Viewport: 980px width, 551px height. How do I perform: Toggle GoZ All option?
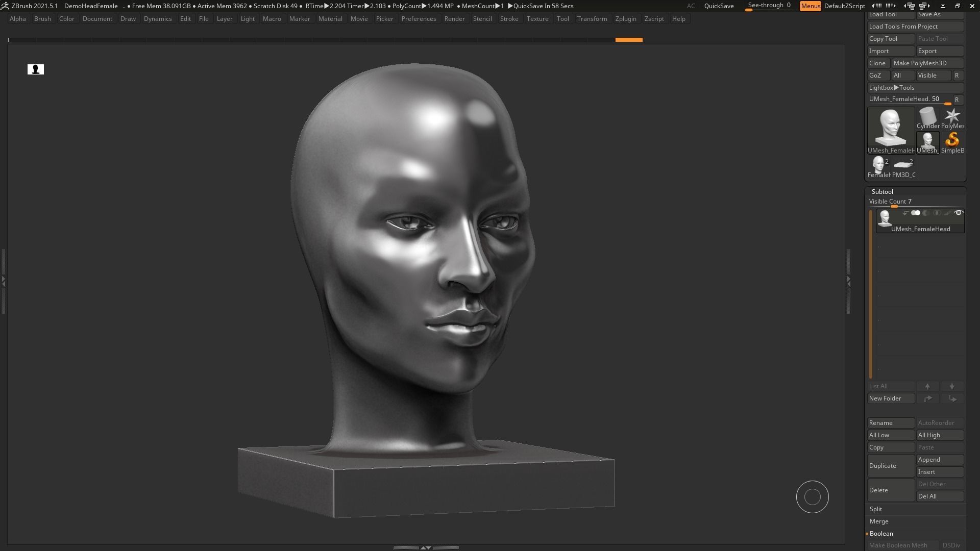902,76
